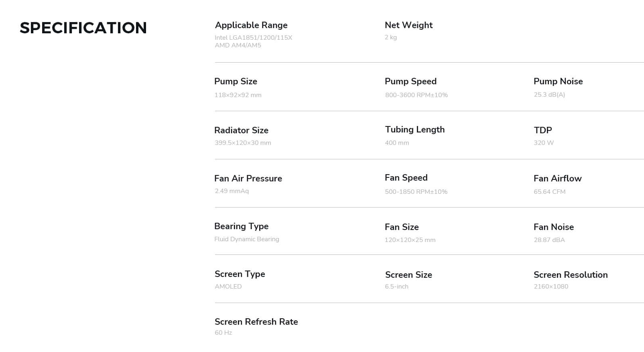This screenshot has height=352, width=644.
Task: Select the Fan Airflow label
Action: (x=558, y=178)
